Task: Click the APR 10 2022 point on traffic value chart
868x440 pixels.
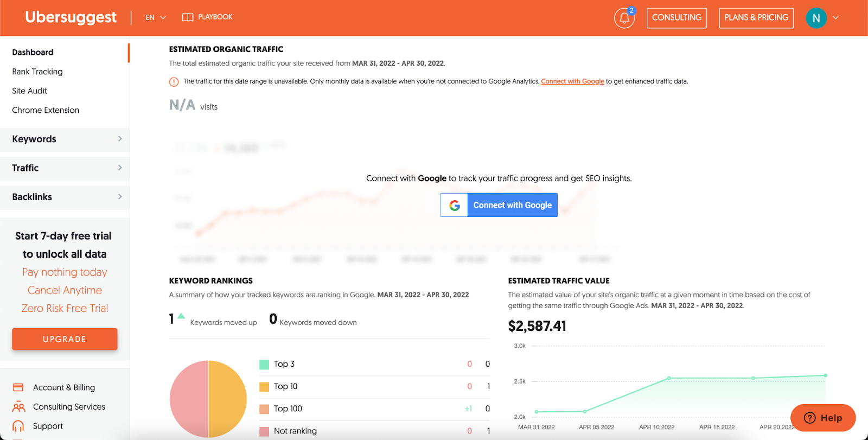Action: click(669, 378)
